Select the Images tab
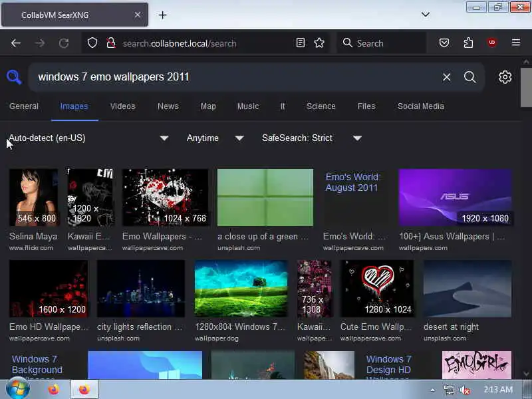This screenshot has width=532, height=399. [74, 106]
